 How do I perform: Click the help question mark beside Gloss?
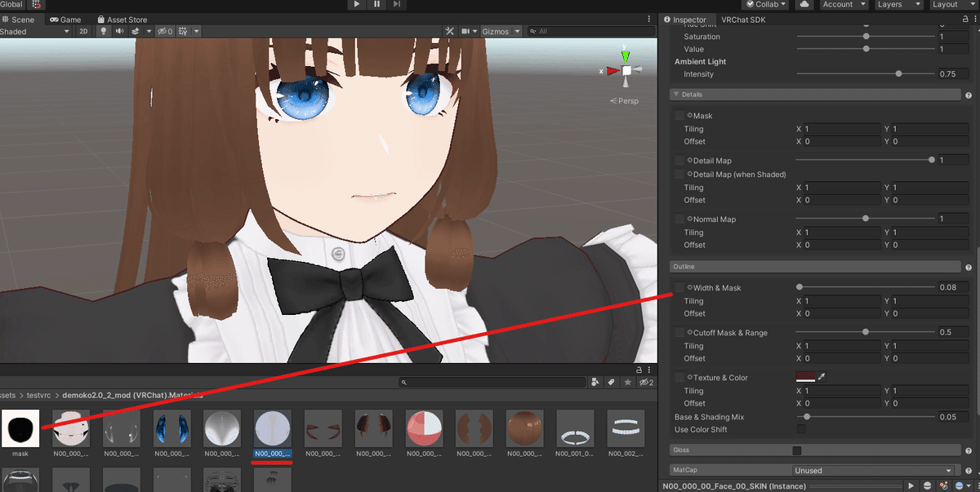(969, 450)
